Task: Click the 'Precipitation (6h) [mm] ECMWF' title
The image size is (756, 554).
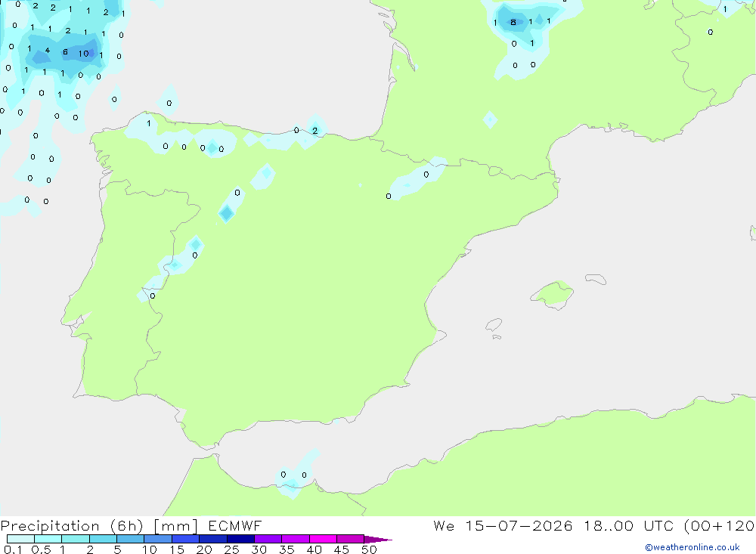Action: click(131, 525)
